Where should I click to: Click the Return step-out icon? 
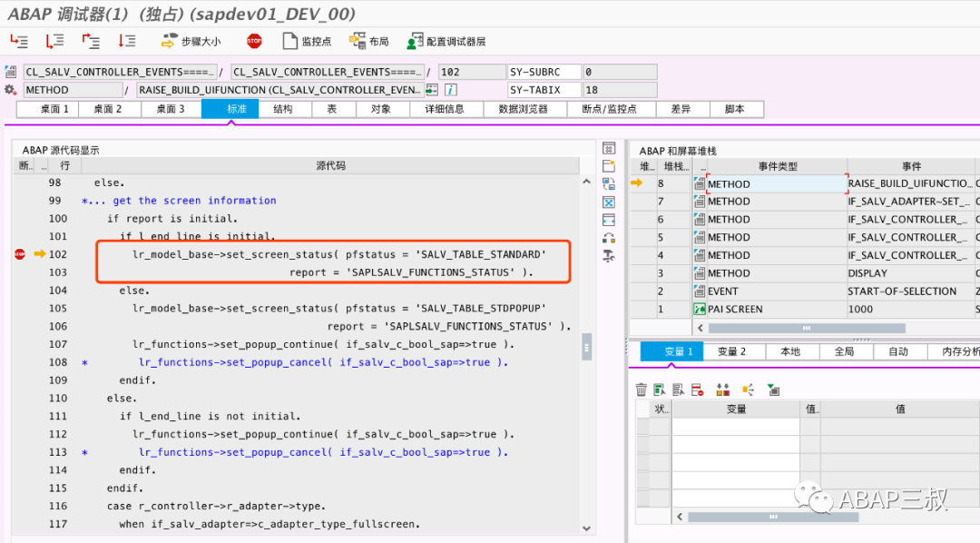tap(91, 41)
